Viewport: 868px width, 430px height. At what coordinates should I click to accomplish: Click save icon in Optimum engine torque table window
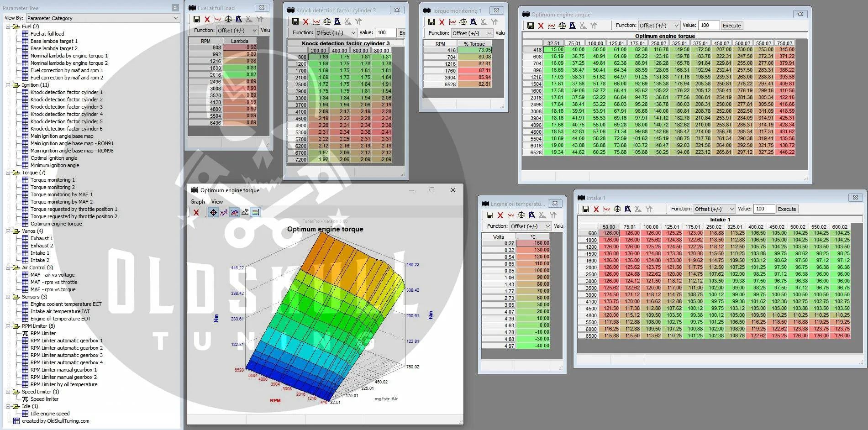coord(530,26)
